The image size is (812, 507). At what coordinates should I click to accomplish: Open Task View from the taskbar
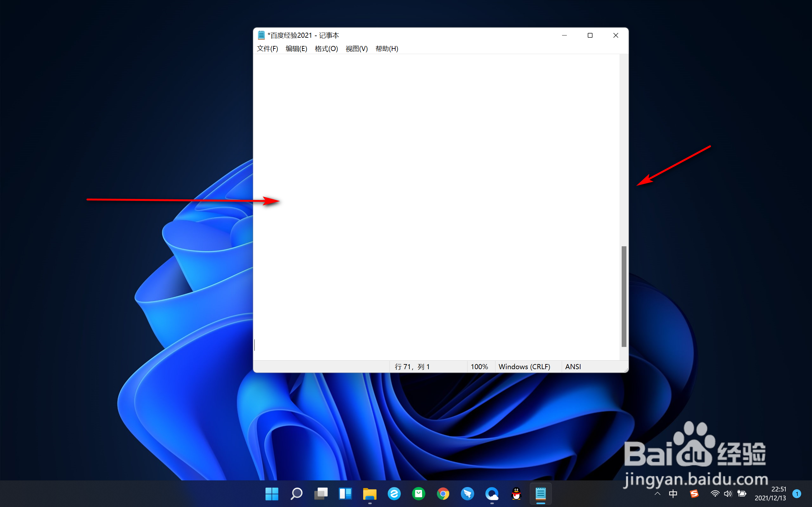[321, 494]
